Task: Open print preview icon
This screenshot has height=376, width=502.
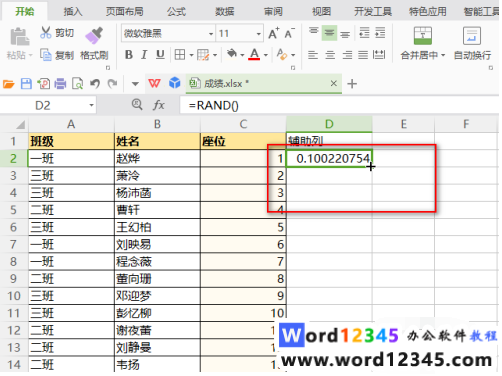Action: click(x=78, y=84)
